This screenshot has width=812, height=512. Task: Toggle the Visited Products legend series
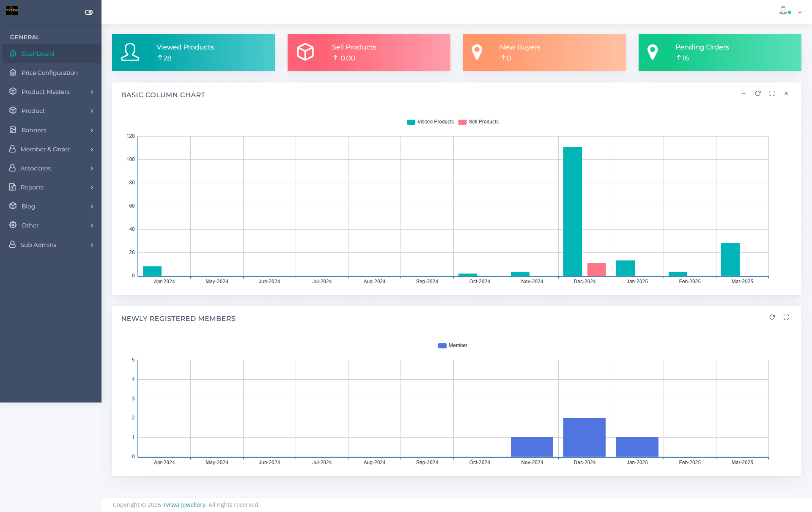click(431, 122)
